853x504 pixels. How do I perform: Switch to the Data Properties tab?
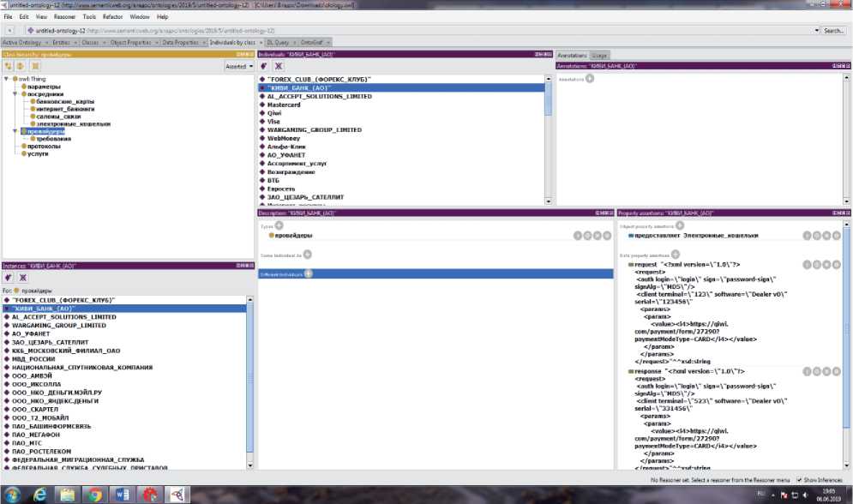click(x=180, y=42)
